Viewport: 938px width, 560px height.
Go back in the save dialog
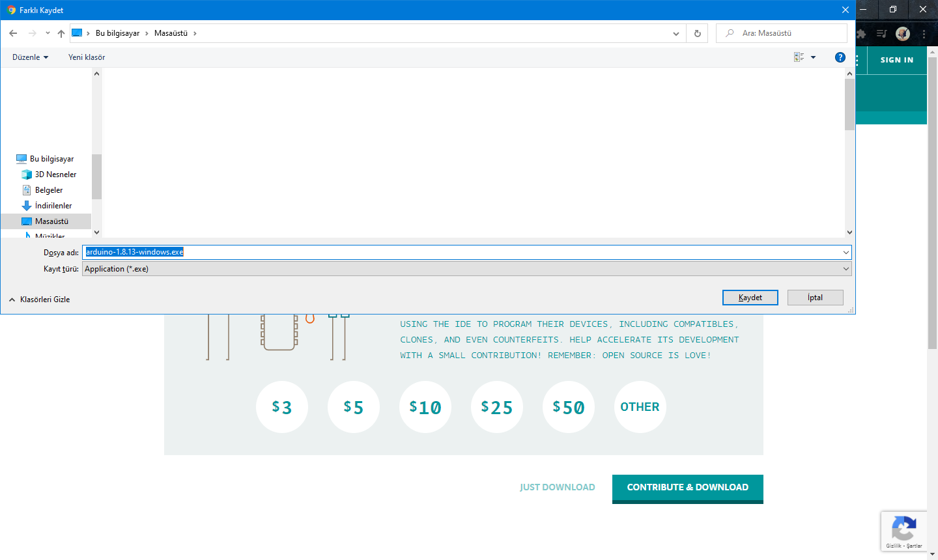click(x=13, y=33)
